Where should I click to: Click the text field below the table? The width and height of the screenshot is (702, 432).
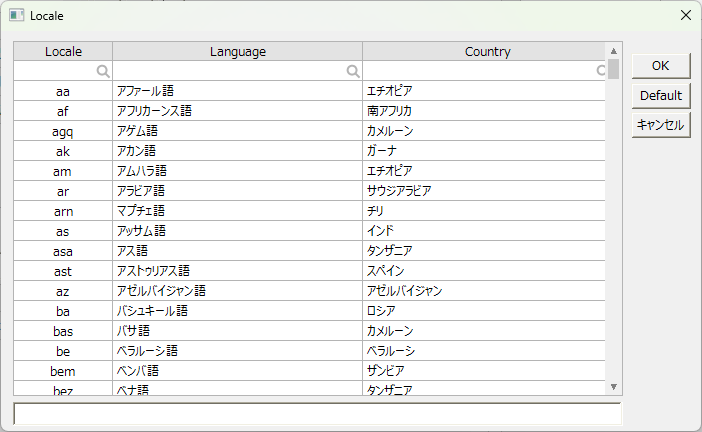tap(317, 413)
